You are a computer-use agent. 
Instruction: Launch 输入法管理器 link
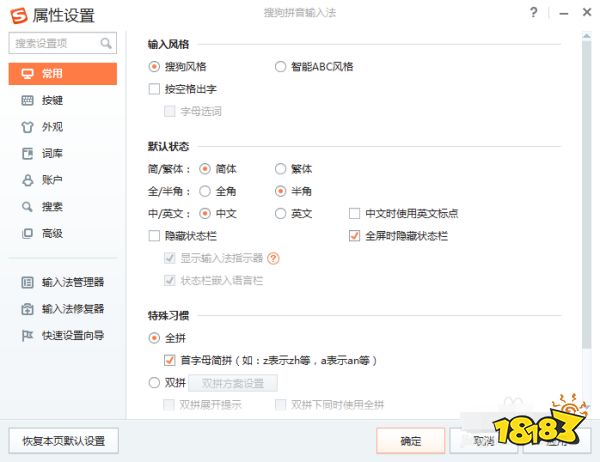click(63, 282)
